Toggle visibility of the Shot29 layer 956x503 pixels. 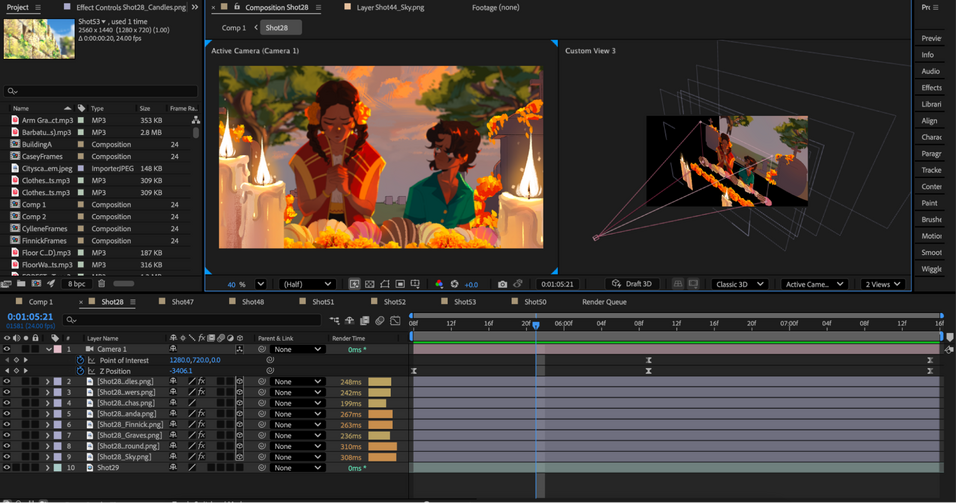click(7, 468)
